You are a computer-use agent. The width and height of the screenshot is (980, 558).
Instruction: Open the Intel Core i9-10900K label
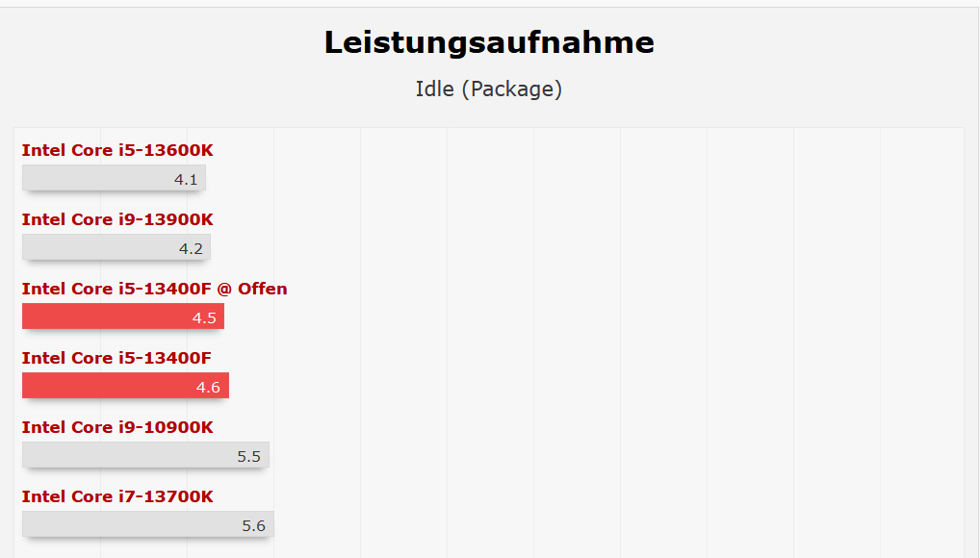click(x=117, y=427)
